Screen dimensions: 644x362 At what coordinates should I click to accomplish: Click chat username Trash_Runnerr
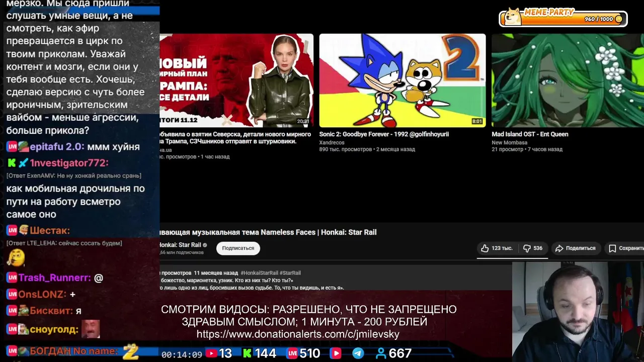(x=54, y=278)
